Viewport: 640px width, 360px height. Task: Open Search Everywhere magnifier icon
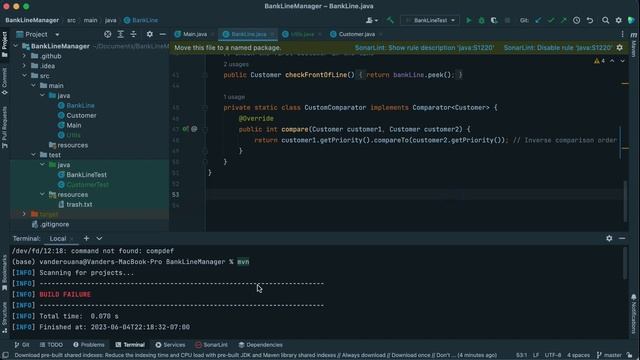(x=605, y=20)
